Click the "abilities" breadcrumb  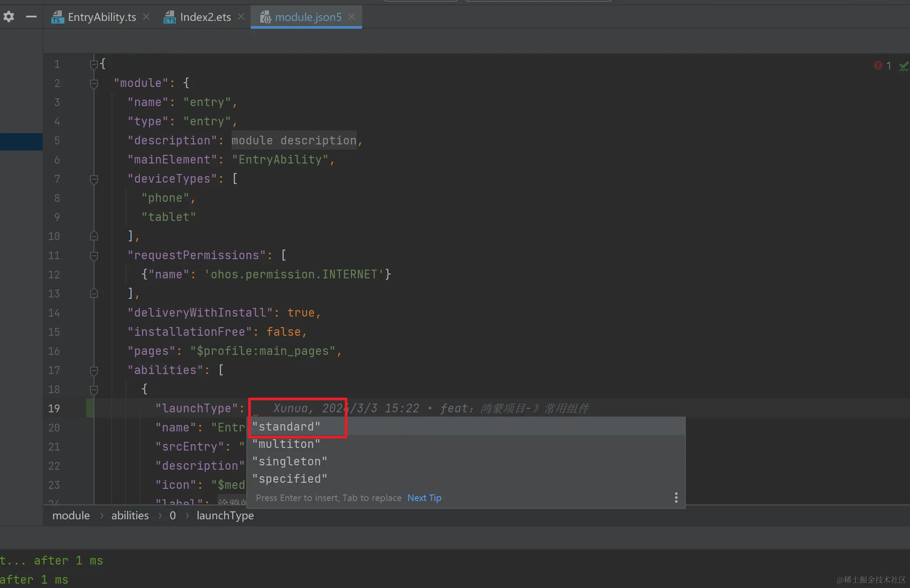130,515
